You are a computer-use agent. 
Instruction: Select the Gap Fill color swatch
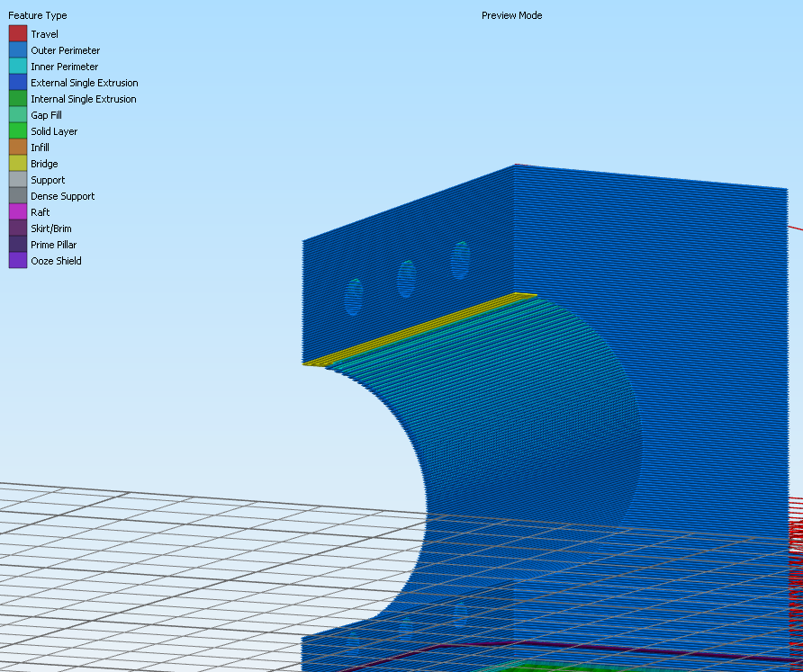18,114
